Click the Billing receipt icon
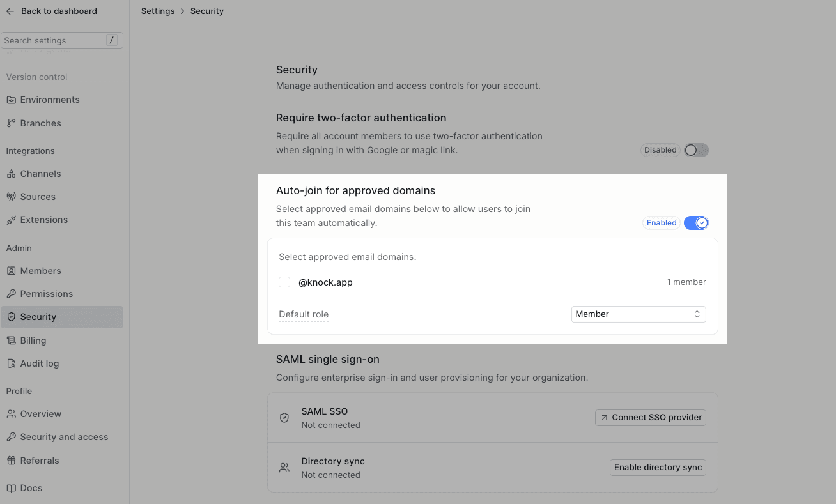 [11, 340]
